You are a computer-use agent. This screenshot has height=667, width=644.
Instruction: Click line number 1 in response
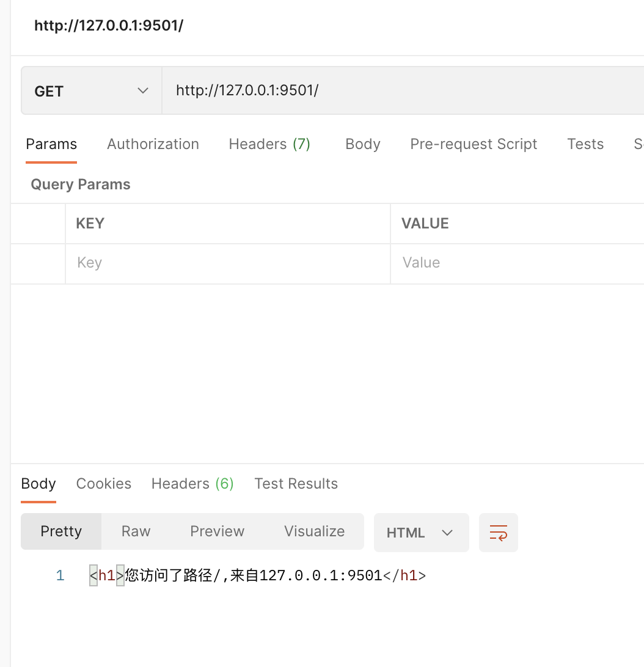pos(60,575)
